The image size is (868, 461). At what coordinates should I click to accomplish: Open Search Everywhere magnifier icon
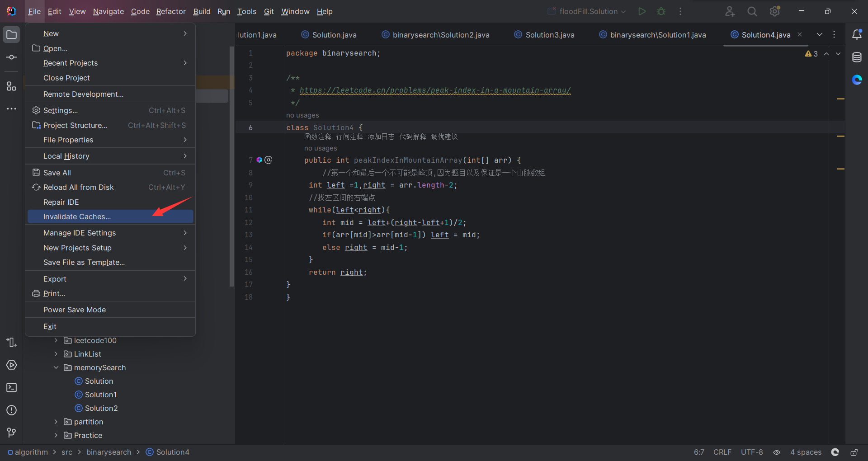[x=752, y=11]
